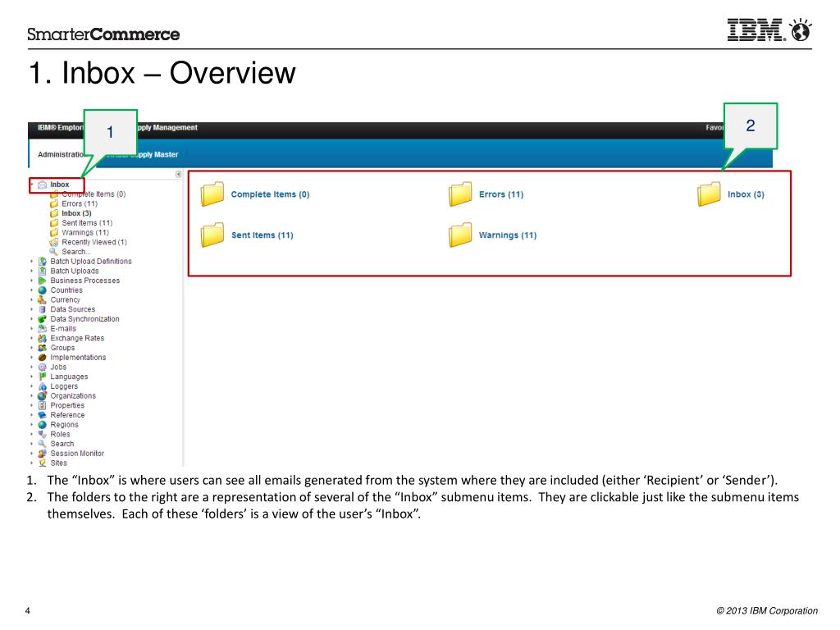The width and height of the screenshot is (840, 630).
Task: Click the Organizations icon
Action: pos(43,396)
